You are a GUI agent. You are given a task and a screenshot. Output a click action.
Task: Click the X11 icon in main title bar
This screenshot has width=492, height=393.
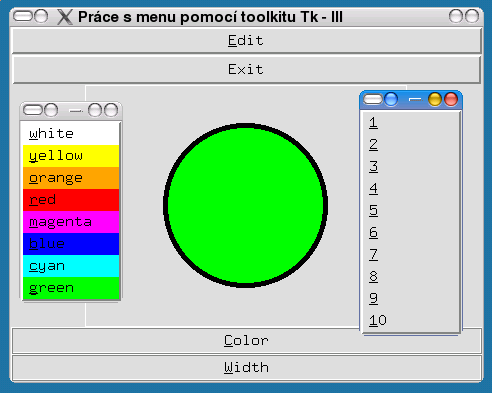pos(65,17)
